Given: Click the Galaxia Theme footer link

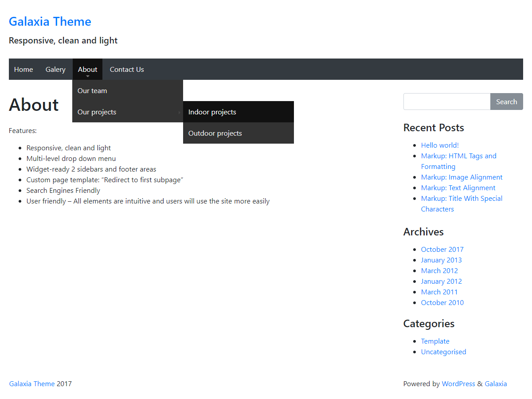Looking at the screenshot, I should 32,383.
